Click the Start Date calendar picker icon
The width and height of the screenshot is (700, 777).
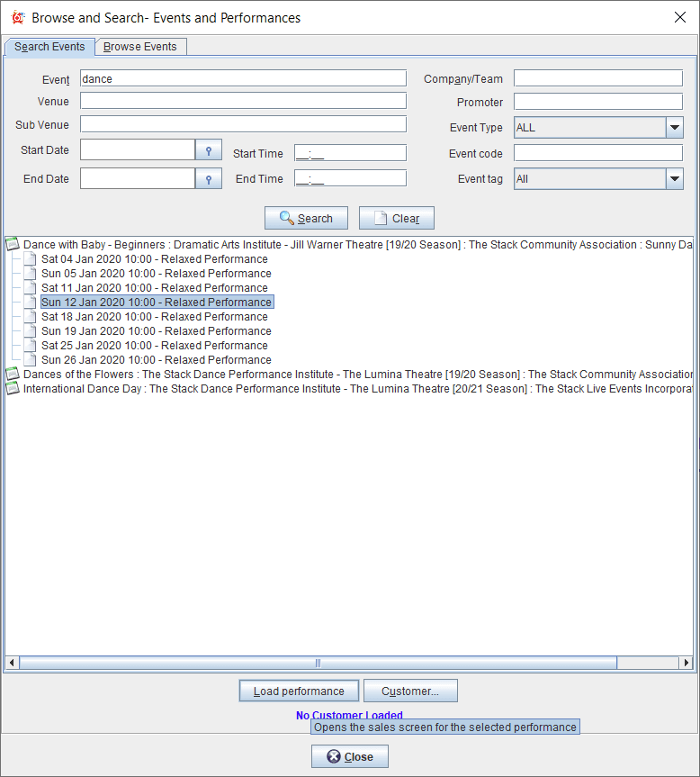pos(209,149)
